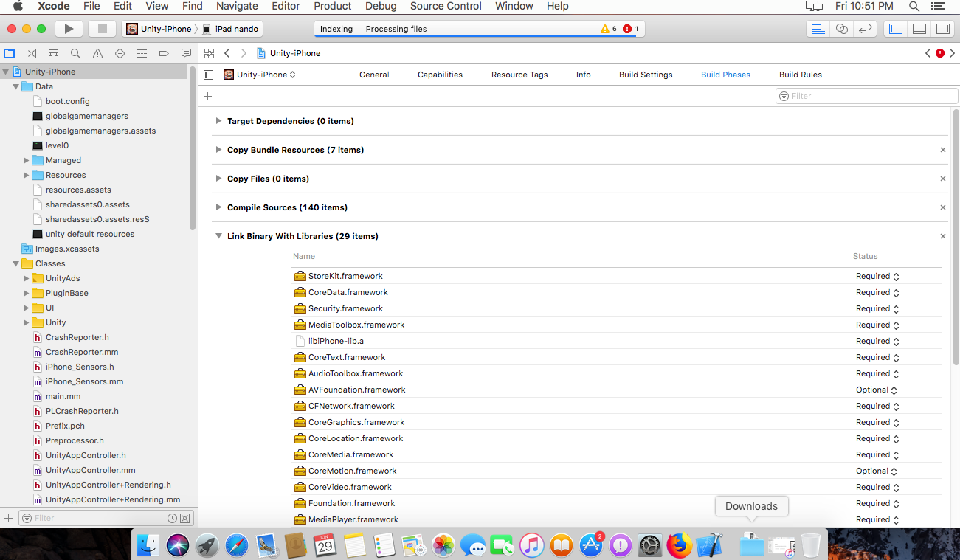The width and height of the screenshot is (960, 560).
Task: Open the Version editor
Action: (x=865, y=28)
